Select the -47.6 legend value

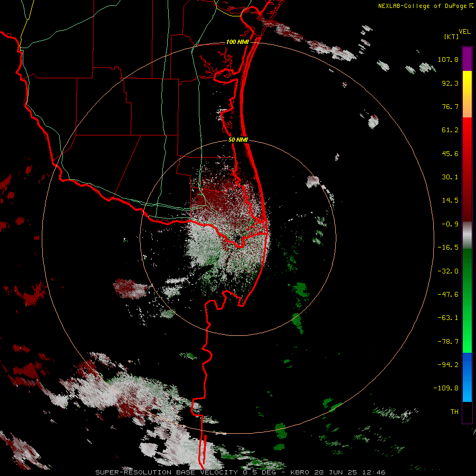point(448,295)
